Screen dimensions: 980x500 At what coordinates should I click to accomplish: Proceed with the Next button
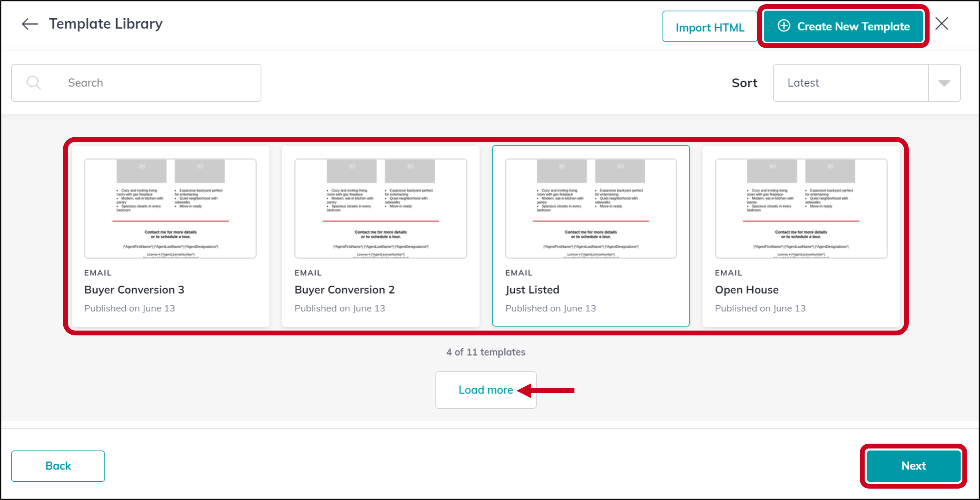coord(913,466)
